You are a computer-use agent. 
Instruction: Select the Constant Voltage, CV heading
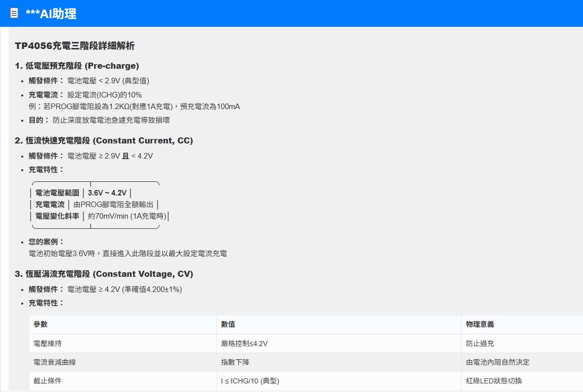(x=104, y=274)
